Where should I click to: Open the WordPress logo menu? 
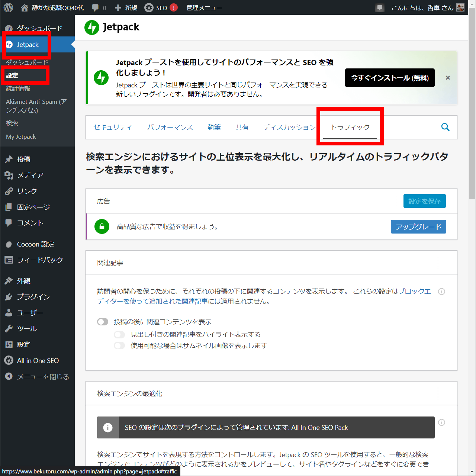[x=8, y=7]
